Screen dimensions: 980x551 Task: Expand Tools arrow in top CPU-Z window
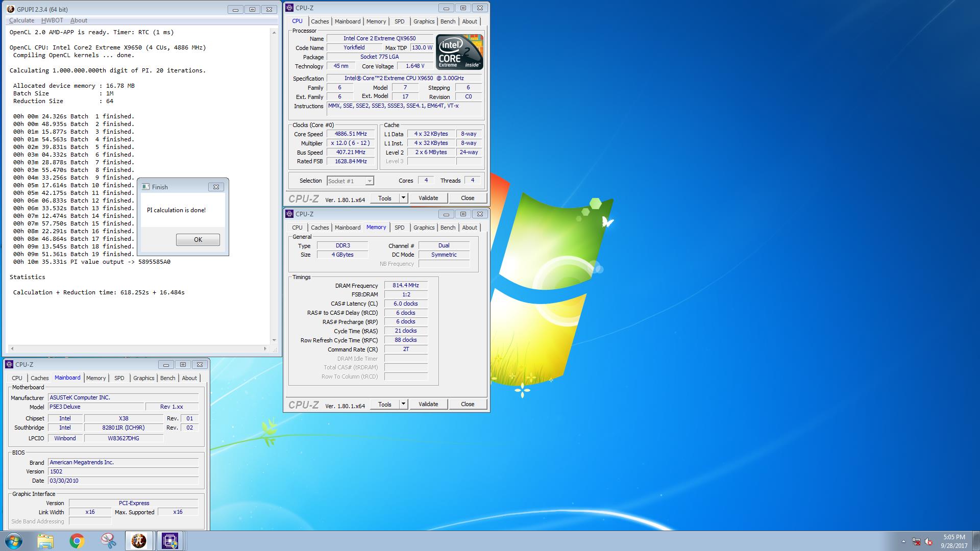pos(403,198)
